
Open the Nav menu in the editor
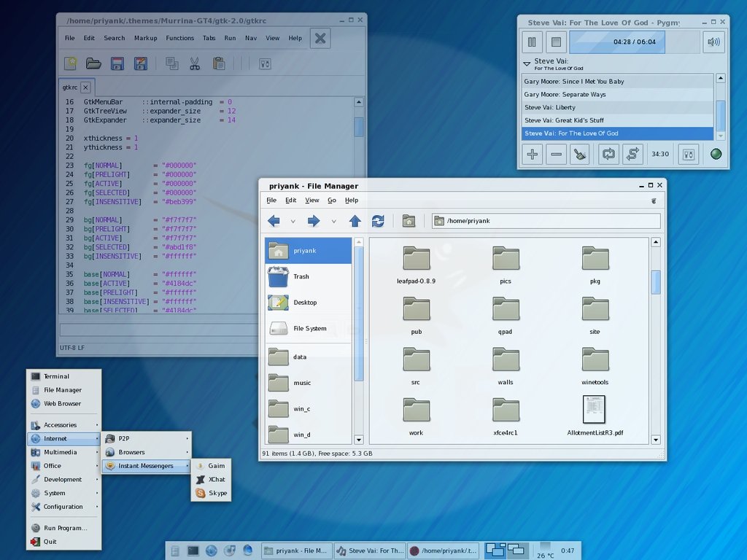click(x=251, y=38)
